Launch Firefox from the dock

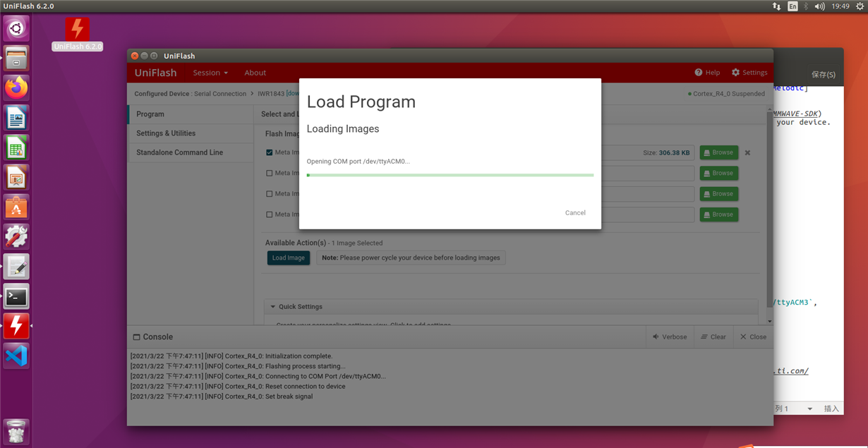click(x=16, y=87)
